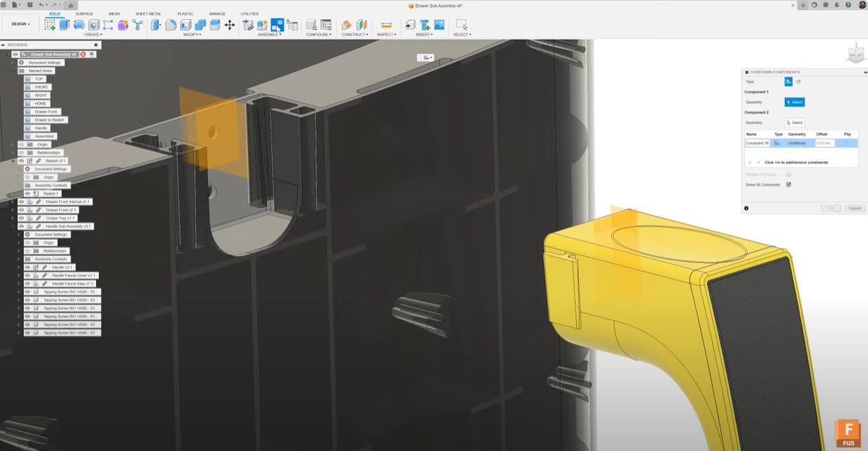868x451 pixels.
Task: Click the Offset value field
Action: click(x=824, y=143)
